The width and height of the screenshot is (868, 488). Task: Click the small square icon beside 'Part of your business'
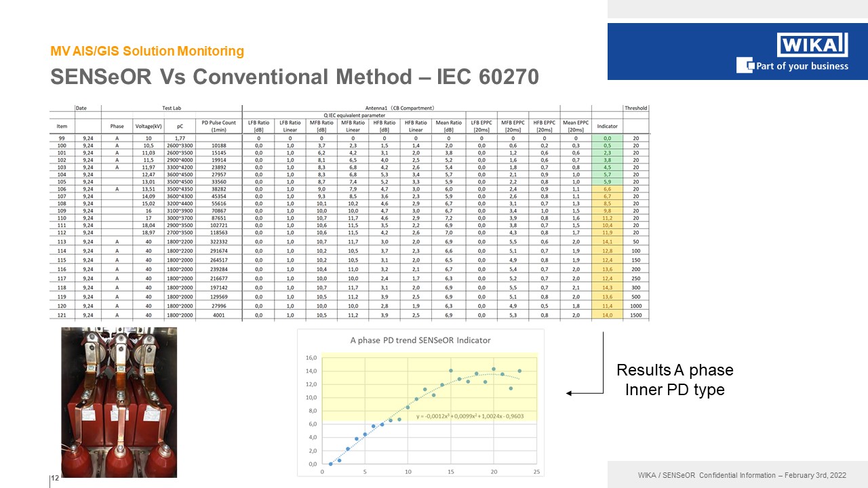point(746,66)
